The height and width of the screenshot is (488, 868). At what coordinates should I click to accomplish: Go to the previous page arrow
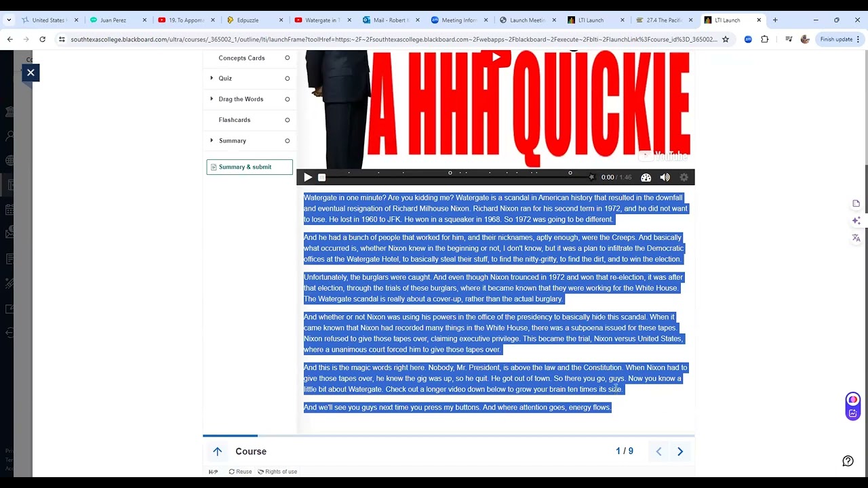pos(658,451)
